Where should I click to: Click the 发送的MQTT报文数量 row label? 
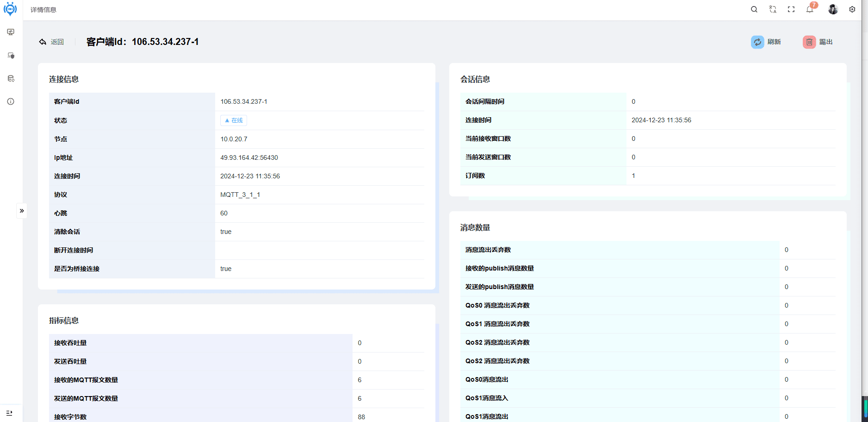[86, 398]
